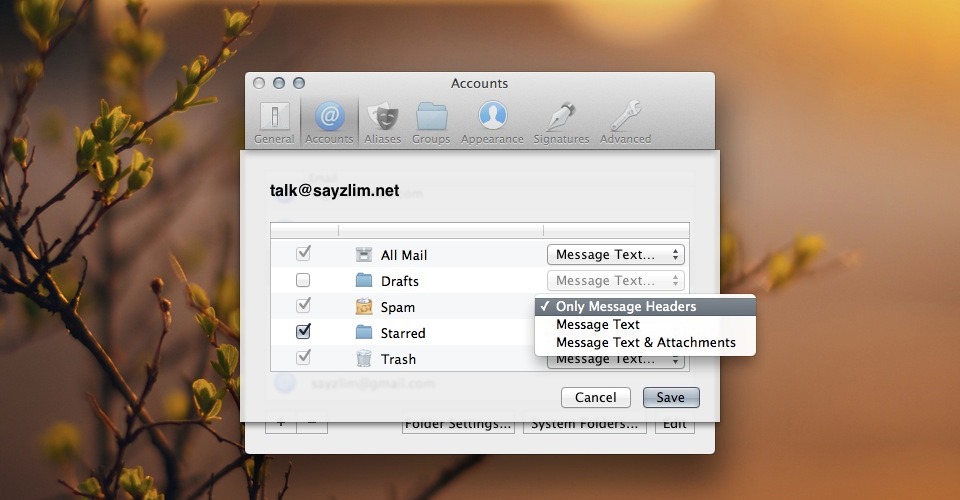Open the Aliases masks icon
This screenshot has width=960, height=500.
pyautogui.click(x=382, y=122)
